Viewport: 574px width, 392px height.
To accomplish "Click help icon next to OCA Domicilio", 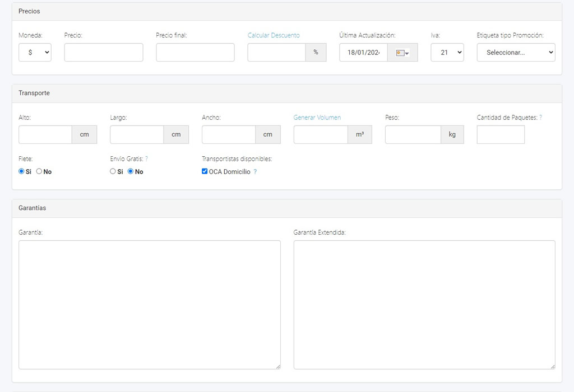I will (255, 172).
